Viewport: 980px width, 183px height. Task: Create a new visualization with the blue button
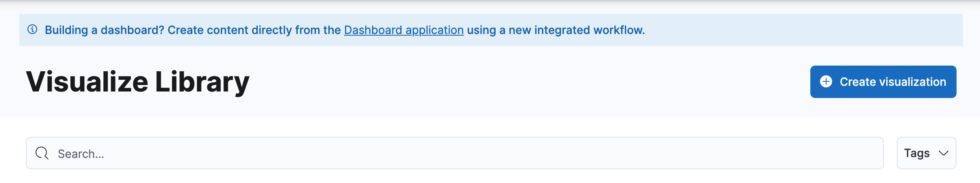(883, 82)
